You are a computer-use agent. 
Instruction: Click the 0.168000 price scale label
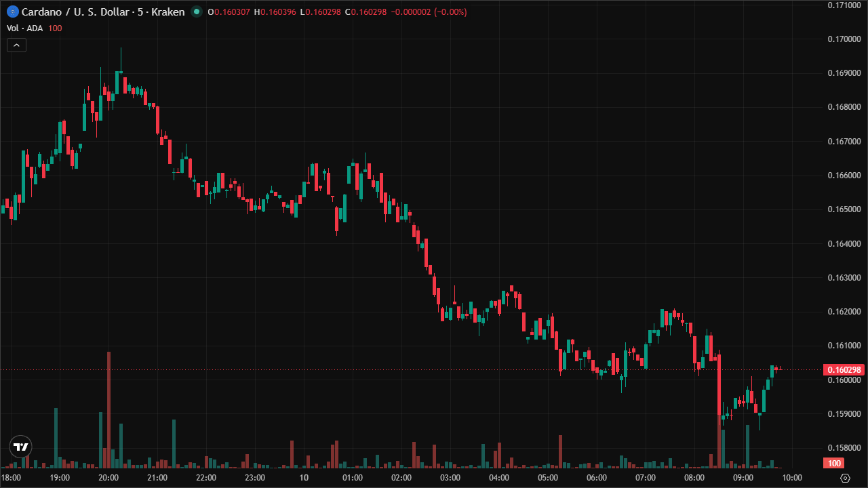click(844, 107)
